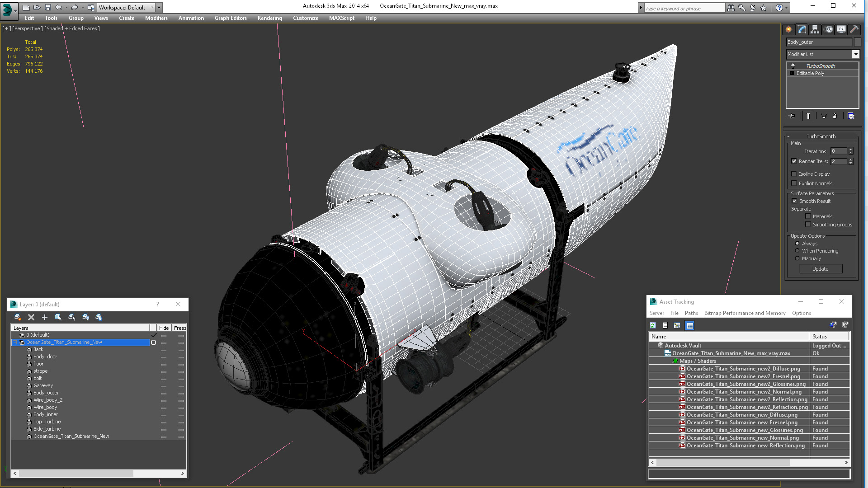Viewport: 868px width, 488px height.
Task: Click the Perspective viewport label
Action: (28, 28)
